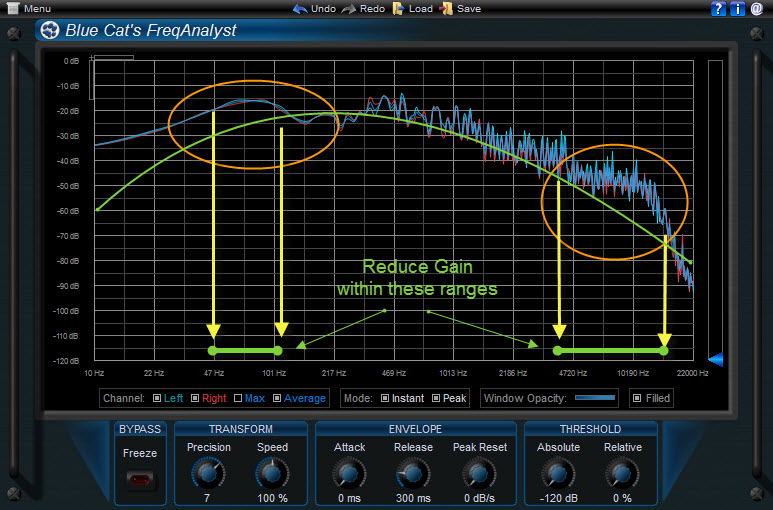773x510 pixels.
Task: Click the Precision knob
Action: [x=208, y=473]
